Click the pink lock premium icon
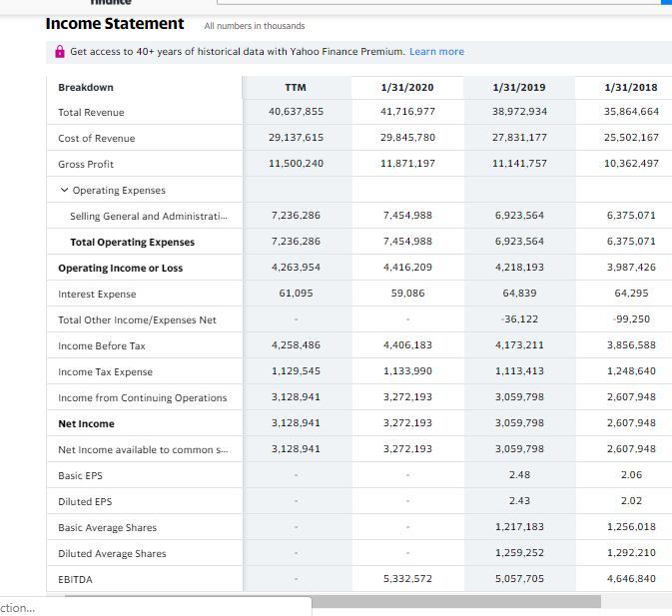The image size is (672, 616). click(60, 51)
